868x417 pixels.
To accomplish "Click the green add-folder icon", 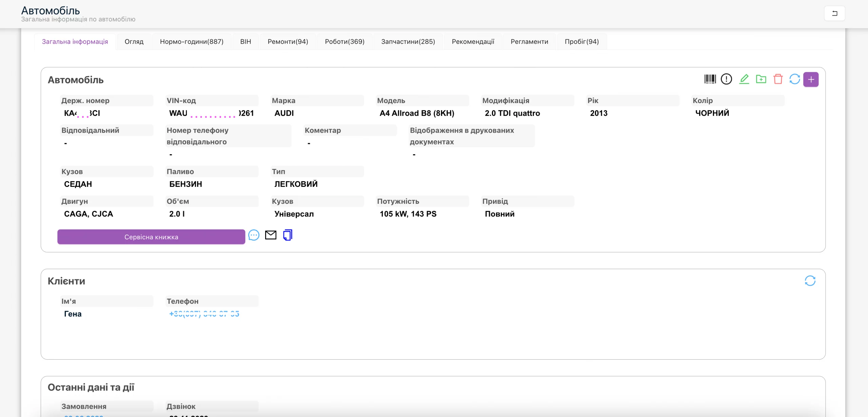I will pos(761,79).
